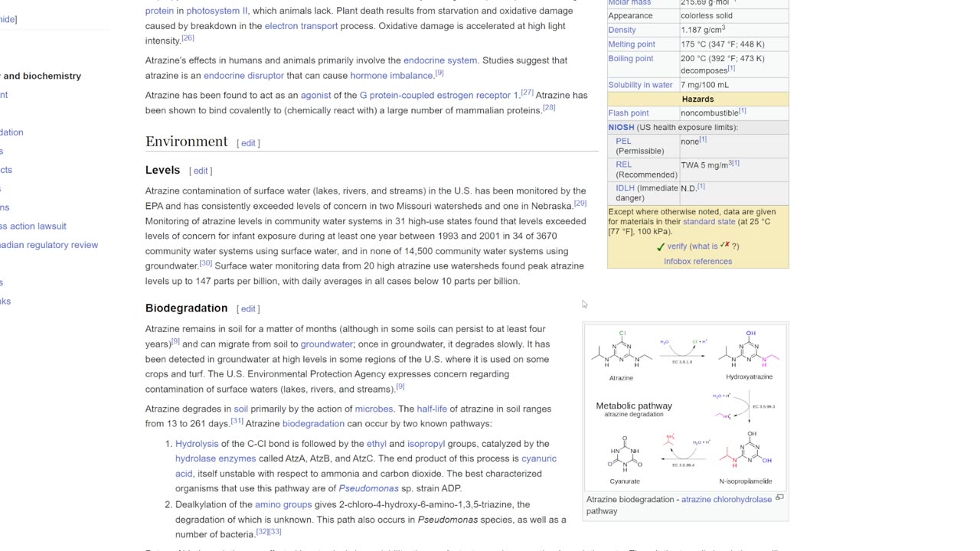Open the isopropyl link
980x551 pixels.
426,444
